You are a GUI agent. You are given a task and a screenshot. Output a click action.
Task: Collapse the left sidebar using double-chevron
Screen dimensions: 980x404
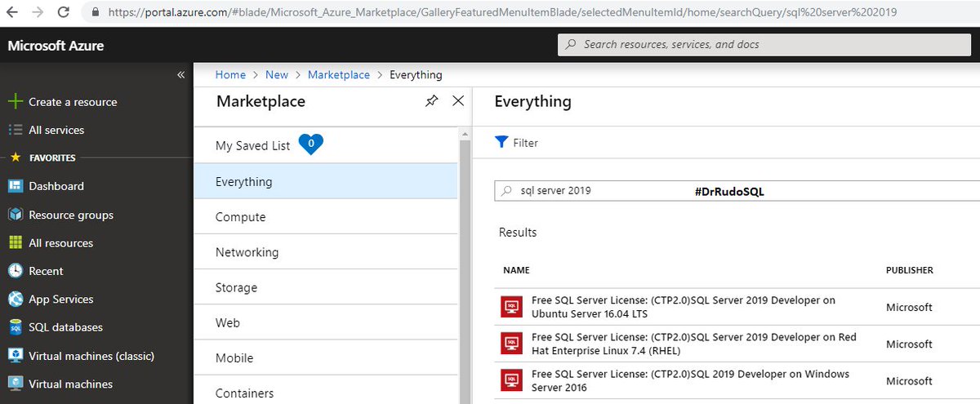181,74
